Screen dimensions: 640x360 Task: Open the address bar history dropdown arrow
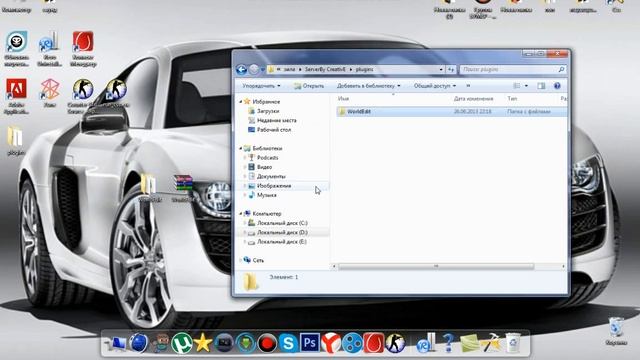point(441,69)
